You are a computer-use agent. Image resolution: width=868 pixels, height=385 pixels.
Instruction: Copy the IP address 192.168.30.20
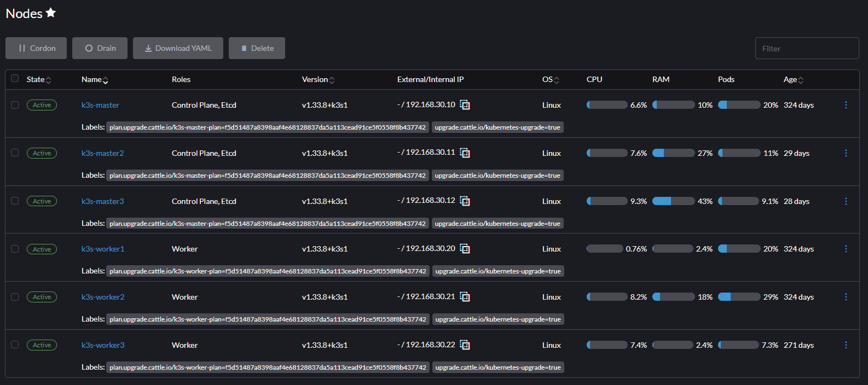(x=465, y=249)
